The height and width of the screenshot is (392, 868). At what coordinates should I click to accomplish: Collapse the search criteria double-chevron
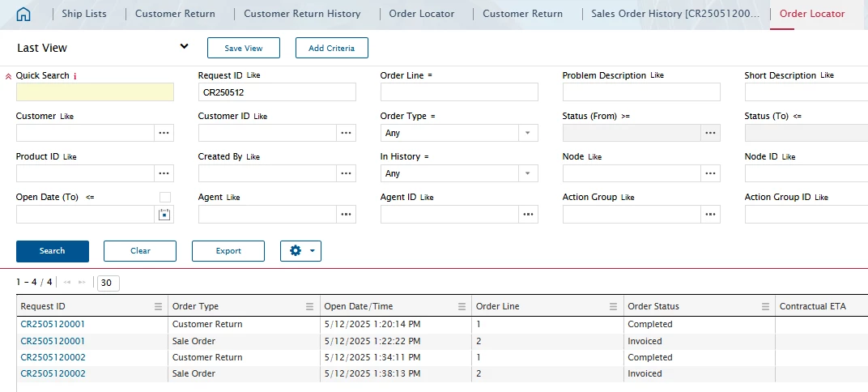click(8, 76)
